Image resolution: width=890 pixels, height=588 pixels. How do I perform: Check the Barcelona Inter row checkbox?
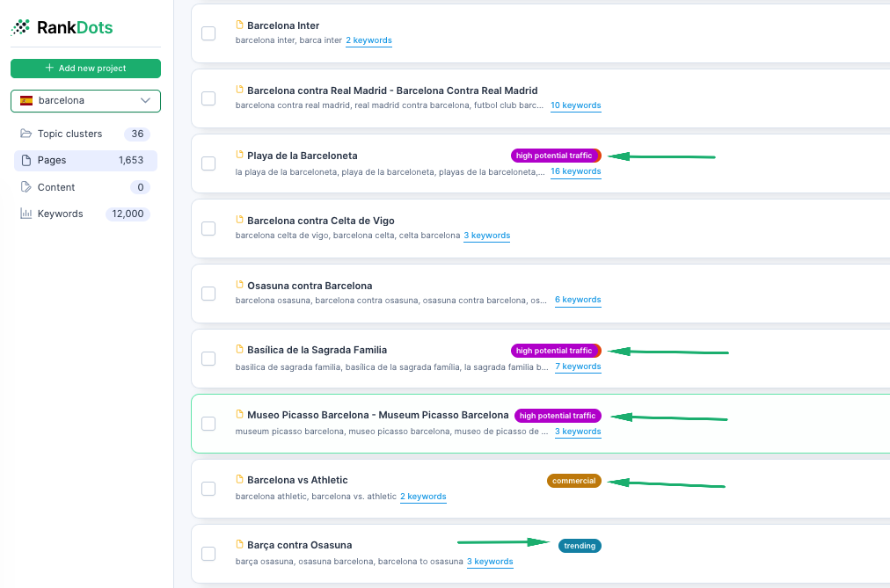tap(208, 33)
